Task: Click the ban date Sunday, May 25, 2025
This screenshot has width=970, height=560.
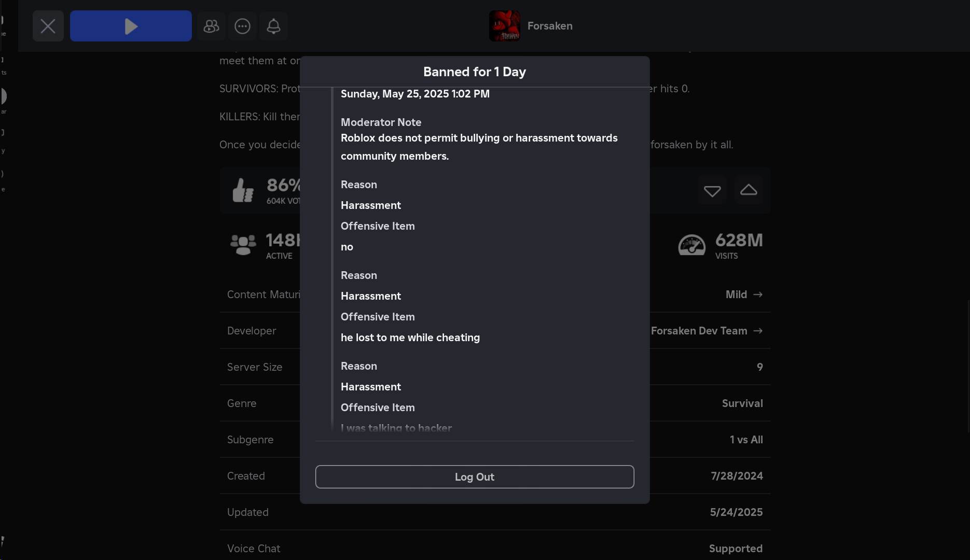Action: (x=415, y=94)
